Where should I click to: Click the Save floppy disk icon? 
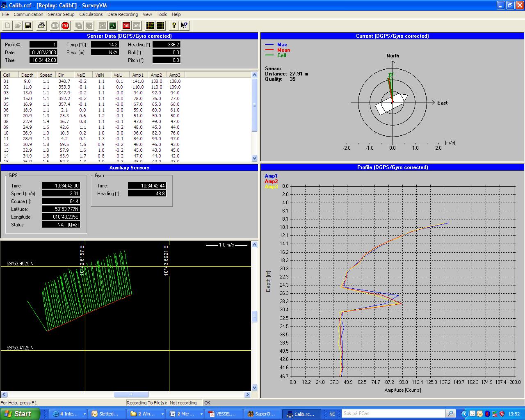(28, 26)
